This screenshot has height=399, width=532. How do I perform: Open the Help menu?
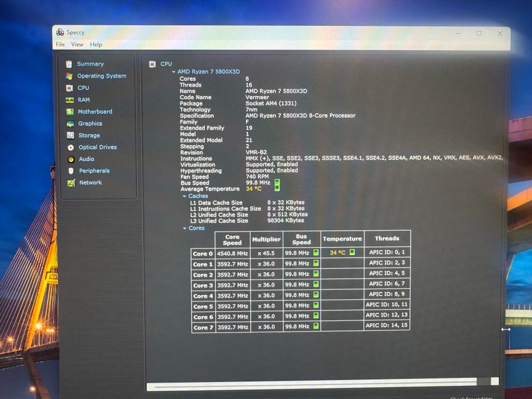click(x=96, y=44)
